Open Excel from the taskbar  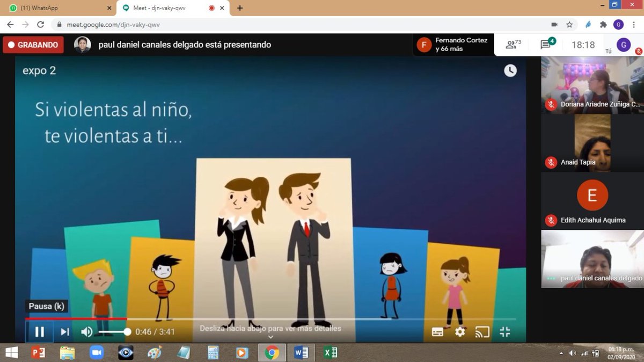tap(330, 352)
